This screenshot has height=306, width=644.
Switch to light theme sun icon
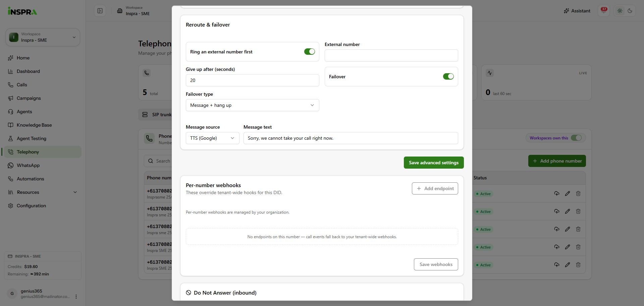click(x=620, y=11)
